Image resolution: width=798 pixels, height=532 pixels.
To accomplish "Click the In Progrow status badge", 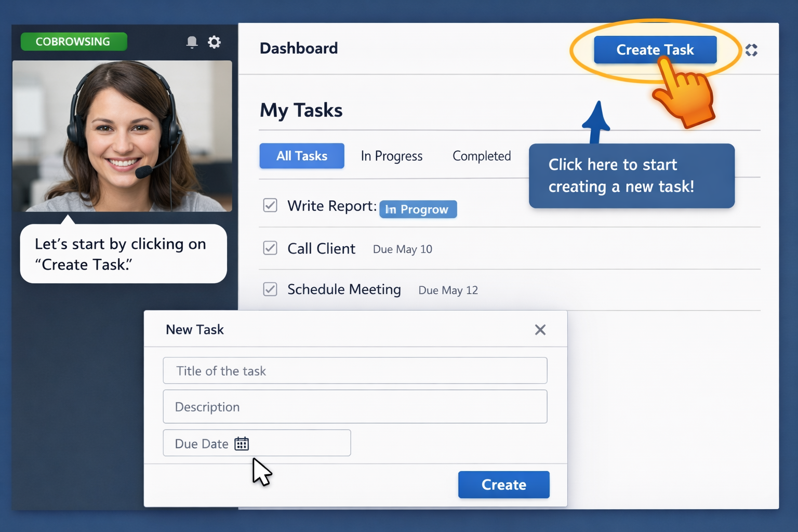I will pos(418,209).
